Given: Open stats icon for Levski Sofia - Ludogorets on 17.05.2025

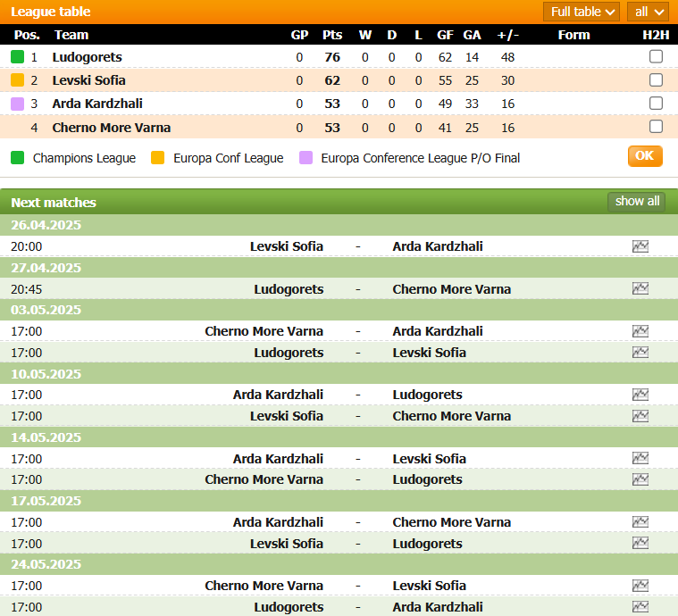Looking at the screenshot, I should [640, 543].
